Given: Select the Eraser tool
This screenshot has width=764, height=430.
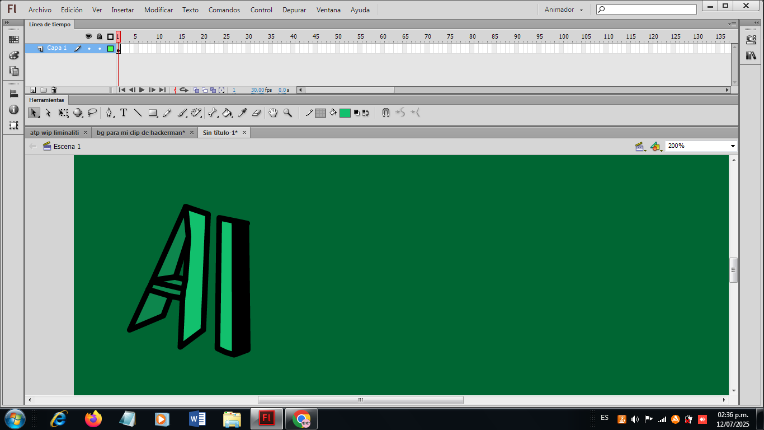Looking at the screenshot, I should [x=256, y=113].
